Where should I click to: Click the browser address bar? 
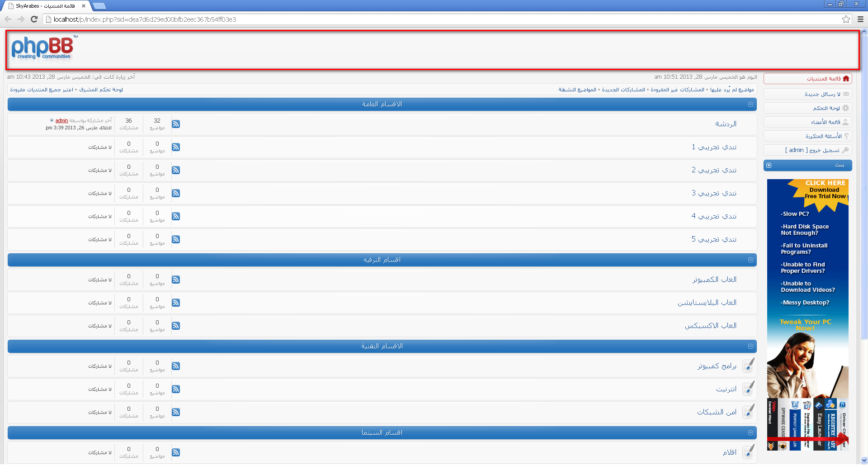[407, 19]
